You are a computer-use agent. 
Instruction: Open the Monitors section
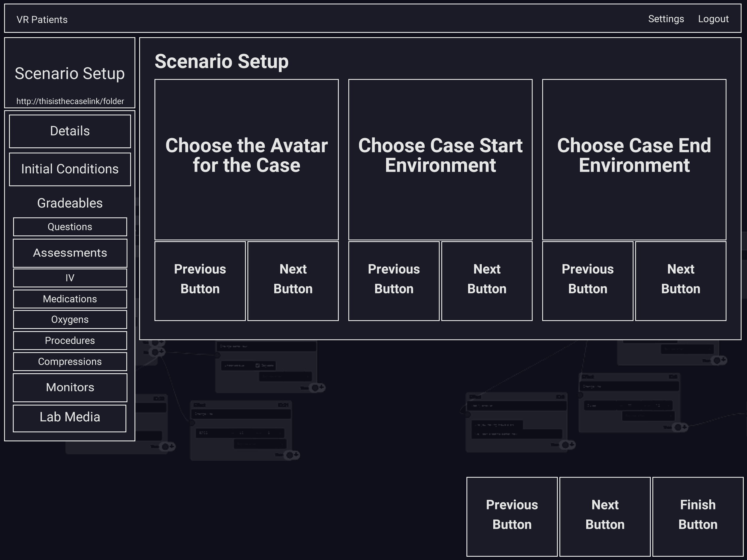coord(70,387)
